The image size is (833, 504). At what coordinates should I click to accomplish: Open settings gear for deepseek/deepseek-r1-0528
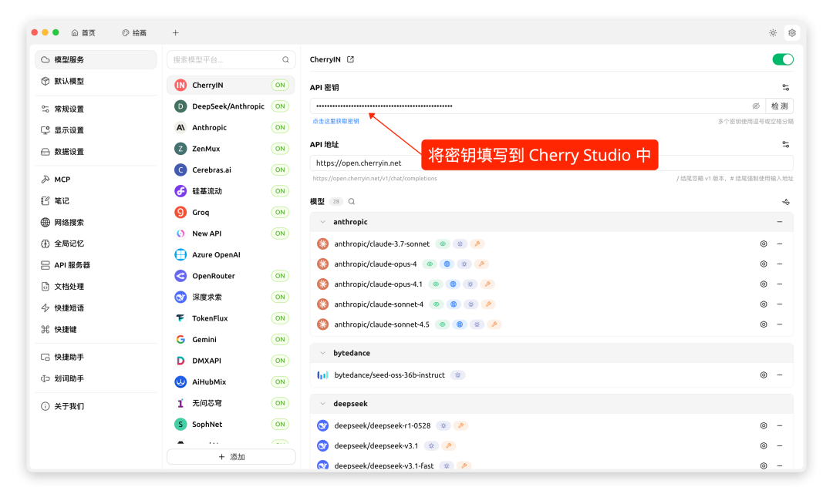click(764, 425)
